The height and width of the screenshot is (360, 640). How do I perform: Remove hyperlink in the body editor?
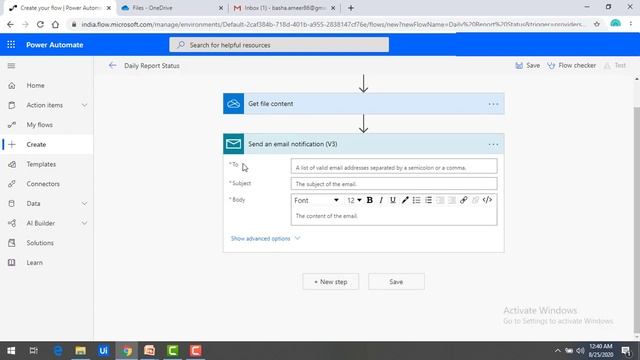(476, 200)
